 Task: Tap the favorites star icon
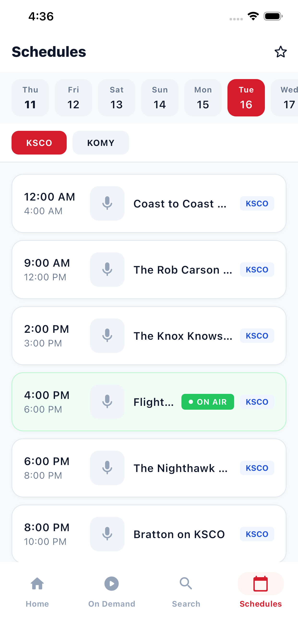280,52
